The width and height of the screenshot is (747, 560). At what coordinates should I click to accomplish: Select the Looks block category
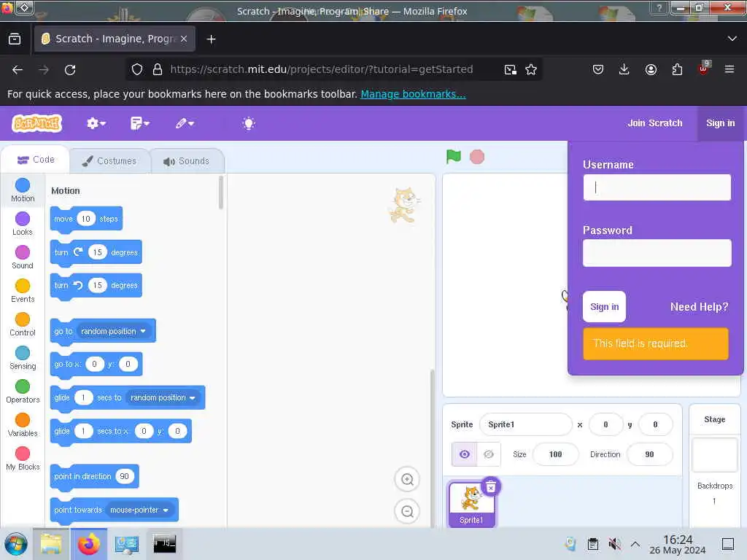23,224
